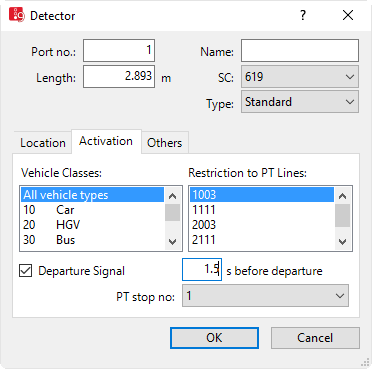The height and width of the screenshot is (369, 372).
Task: Click the Length field showing 2.893
Action: [119, 77]
